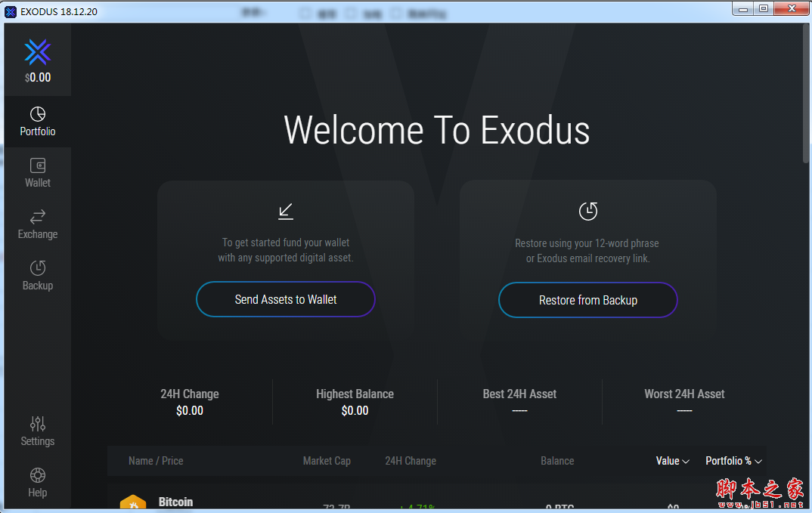Click the Restore from Backup button
Image resolution: width=812 pixels, height=513 pixels.
587,300
